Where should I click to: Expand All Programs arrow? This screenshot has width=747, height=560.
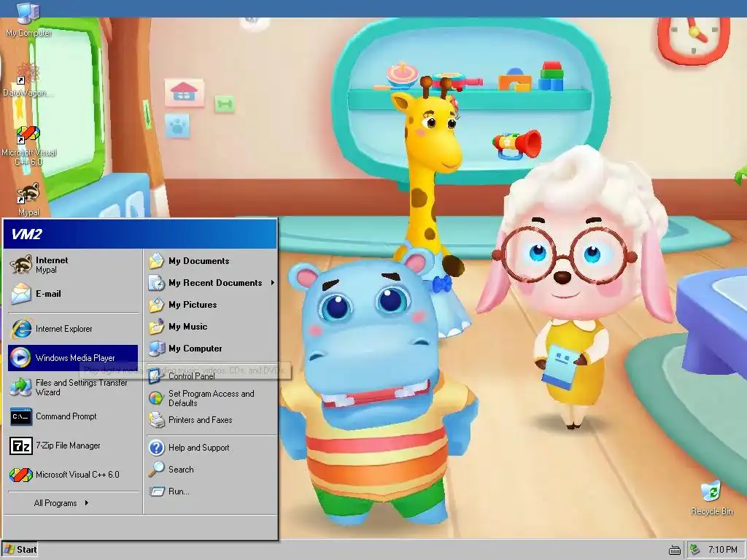click(x=86, y=503)
